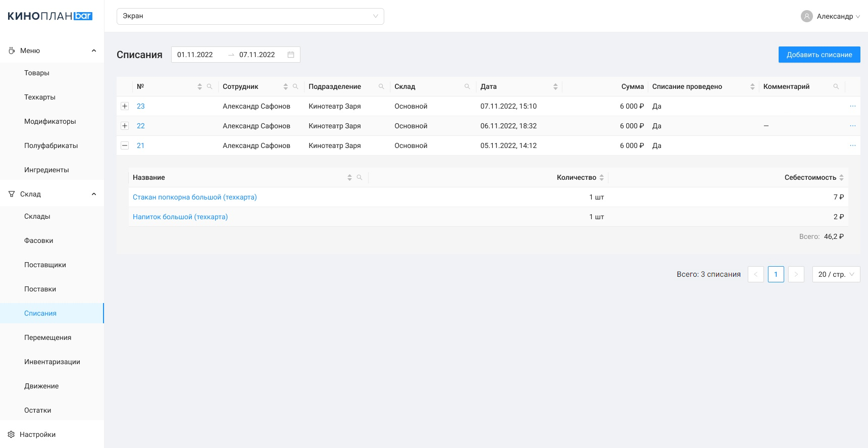This screenshot has width=868, height=448.
Task: Go to Полуфабрикаты section
Action: tap(52, 145)
